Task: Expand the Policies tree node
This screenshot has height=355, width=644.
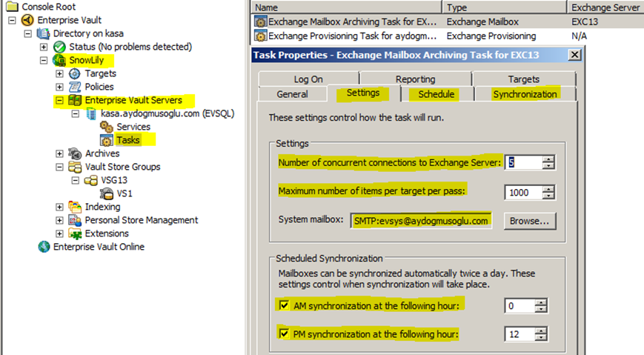Action: point(59,87)
